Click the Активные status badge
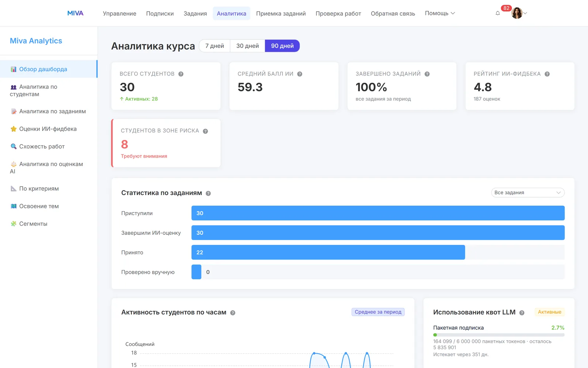Image resolution: width=588 pixels, height=368 pixels. coord(549,312)
